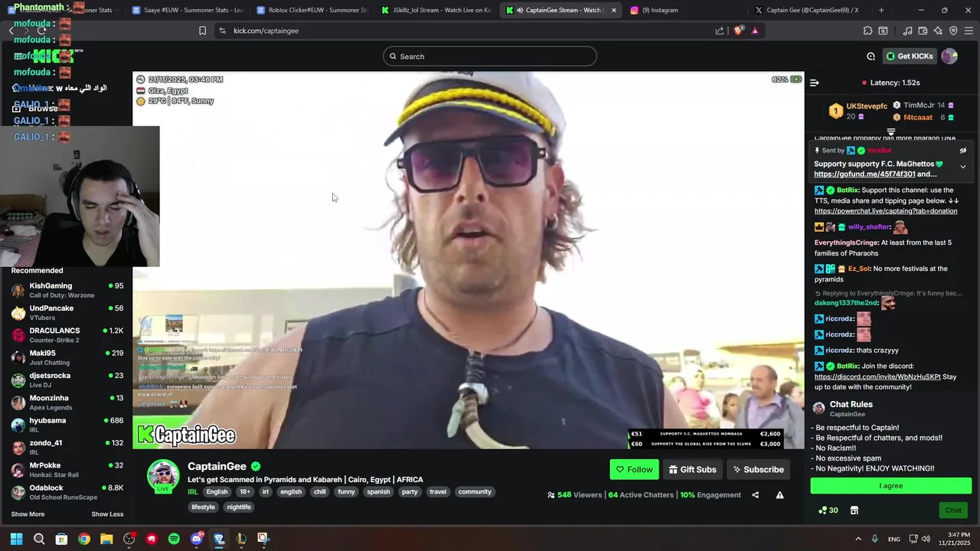Open recommended channel zondo_41
Image resolution: width=980 pixels, height=551 pixels.
tap(67, 448)
